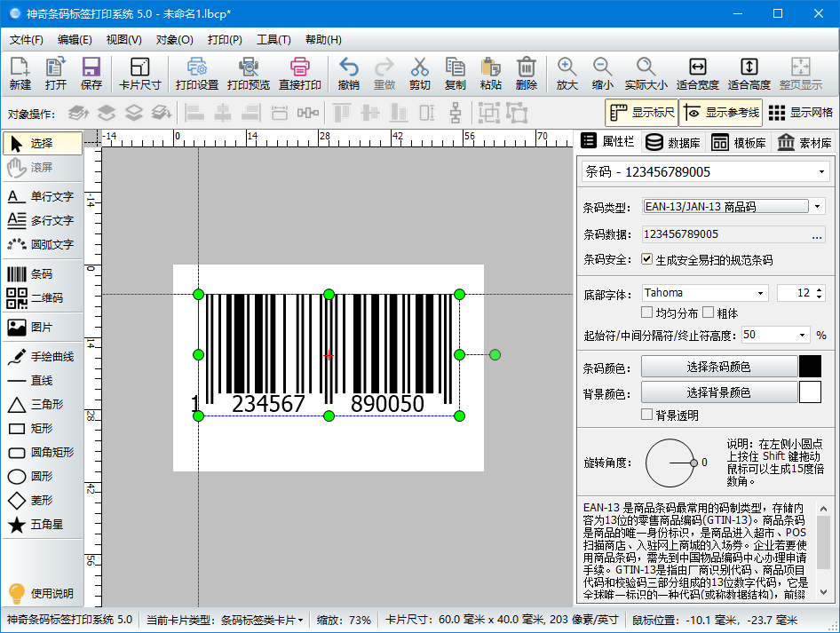The height and width of the screenshot is (633, 840).
Task: Select the 二维码 QR code tool
Action: click(43, 297)
